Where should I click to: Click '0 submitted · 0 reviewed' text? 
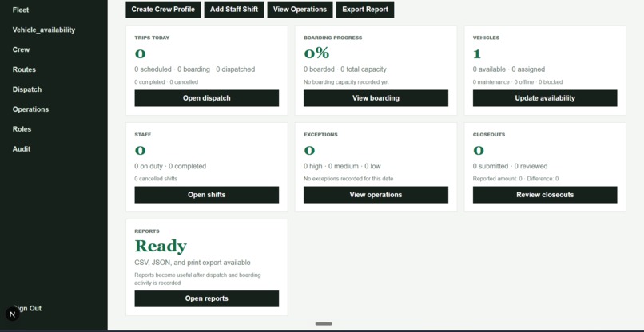[x=510, y=166]
